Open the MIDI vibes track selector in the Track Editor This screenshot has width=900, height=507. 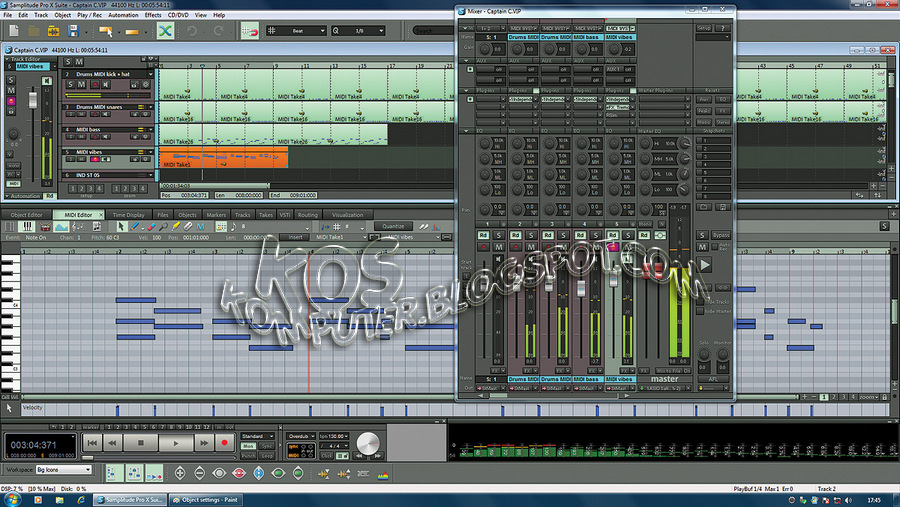tap(34, 67)
